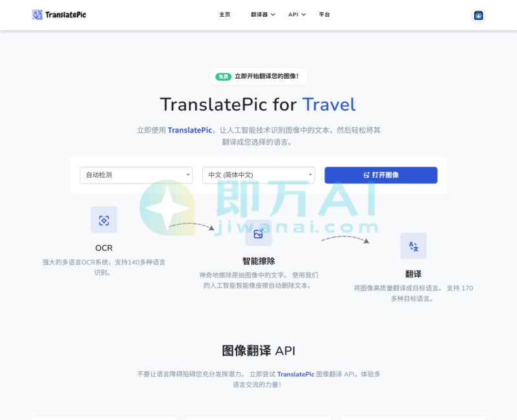Click the download icon at top right
Image resolution: width=517 pixels, height=420 pixels.
point(478,14)
